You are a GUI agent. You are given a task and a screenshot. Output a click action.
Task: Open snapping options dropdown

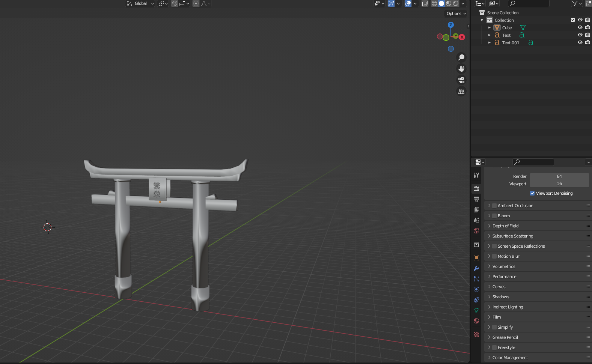click(184, 3)
